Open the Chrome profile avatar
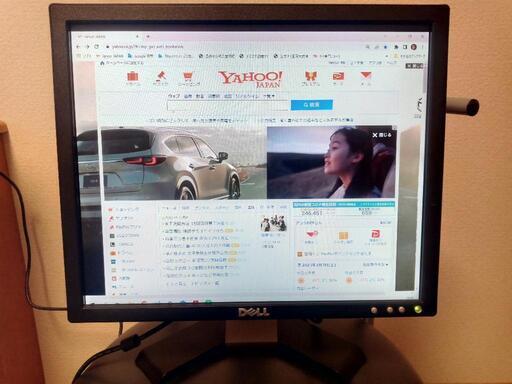Image resolution: width=512 pixels, height=384 pixels. (414, 47)
